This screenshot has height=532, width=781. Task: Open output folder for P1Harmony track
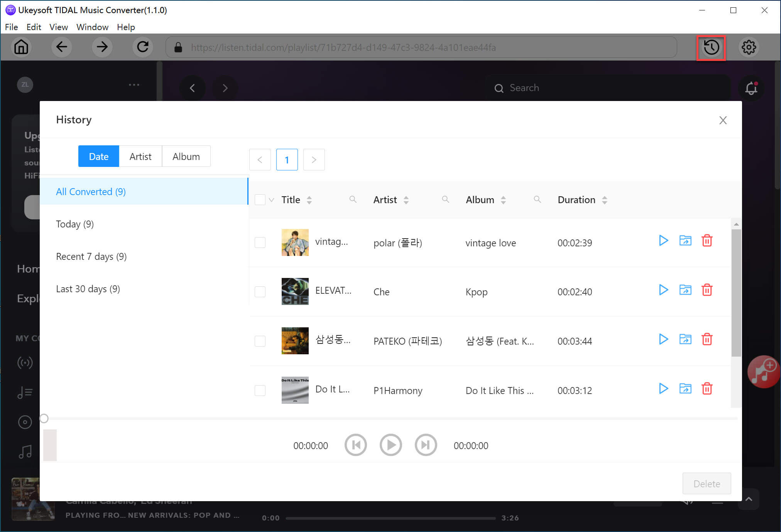[x=685, y=389]
